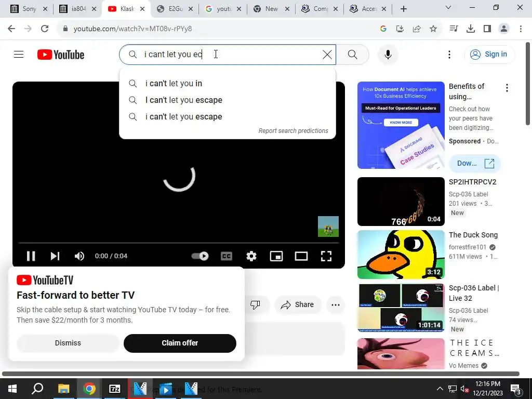The width and height of the screenshot is (532, 399).
Task: Focus the YouTube search input field
Action: pos(228,54)
